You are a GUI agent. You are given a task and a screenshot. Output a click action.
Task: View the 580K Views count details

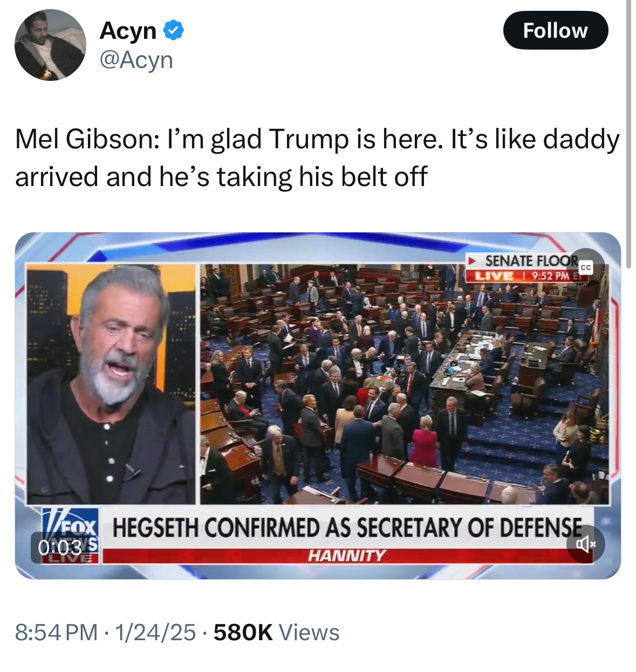(276, 632)
